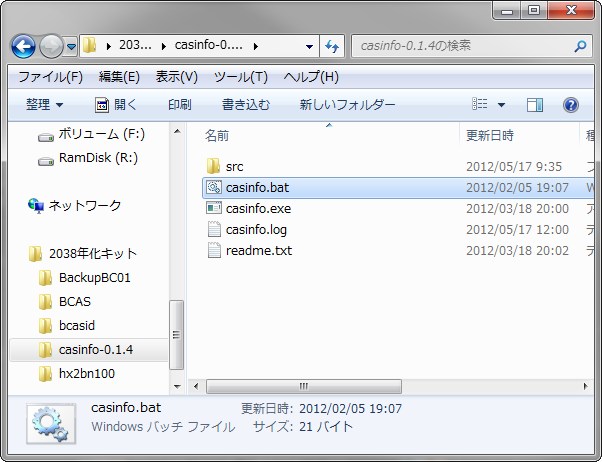Screen dimensions: 602x462
Task: Select the casinfo.exe file icon
Action: [212, 208]
